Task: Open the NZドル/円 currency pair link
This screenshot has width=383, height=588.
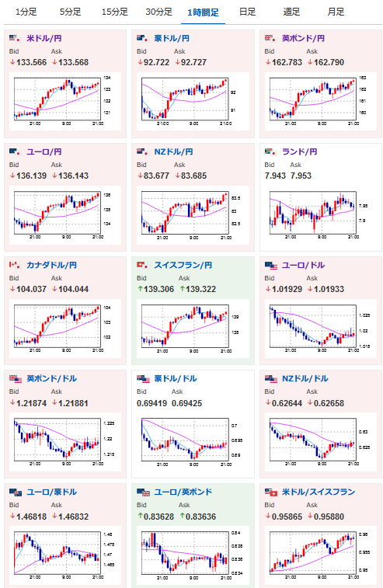Action: [x=174, y=152]
